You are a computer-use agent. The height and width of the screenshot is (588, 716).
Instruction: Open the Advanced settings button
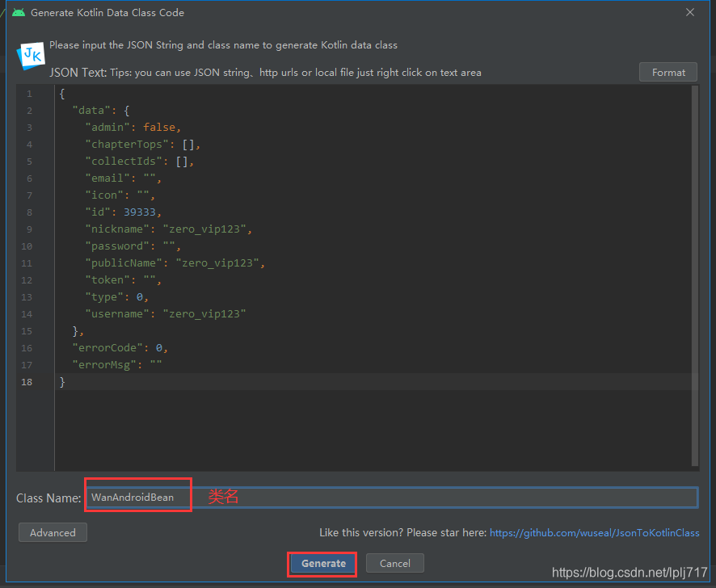[53, 532]
